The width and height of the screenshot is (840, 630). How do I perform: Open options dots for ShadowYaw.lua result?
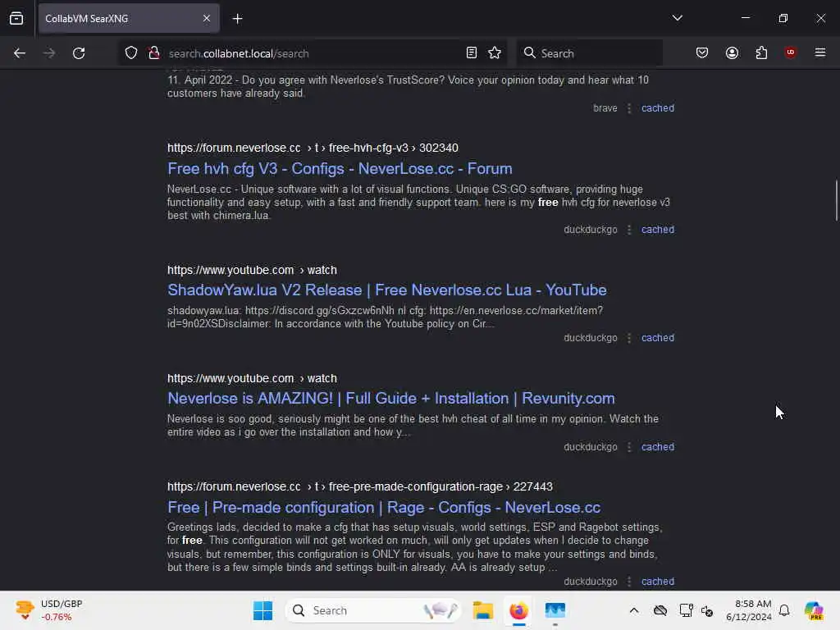[x=629, y=338]
